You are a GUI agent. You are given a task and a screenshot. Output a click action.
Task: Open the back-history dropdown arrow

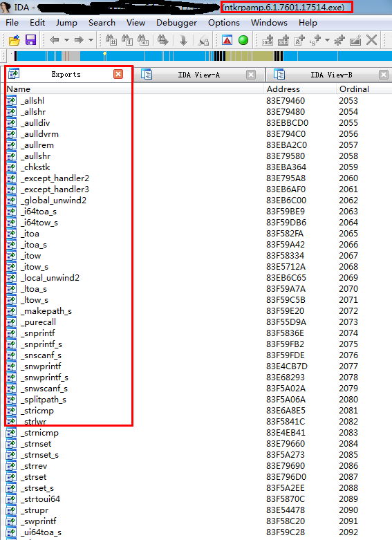pyautogui.click(x=66, y=40)
